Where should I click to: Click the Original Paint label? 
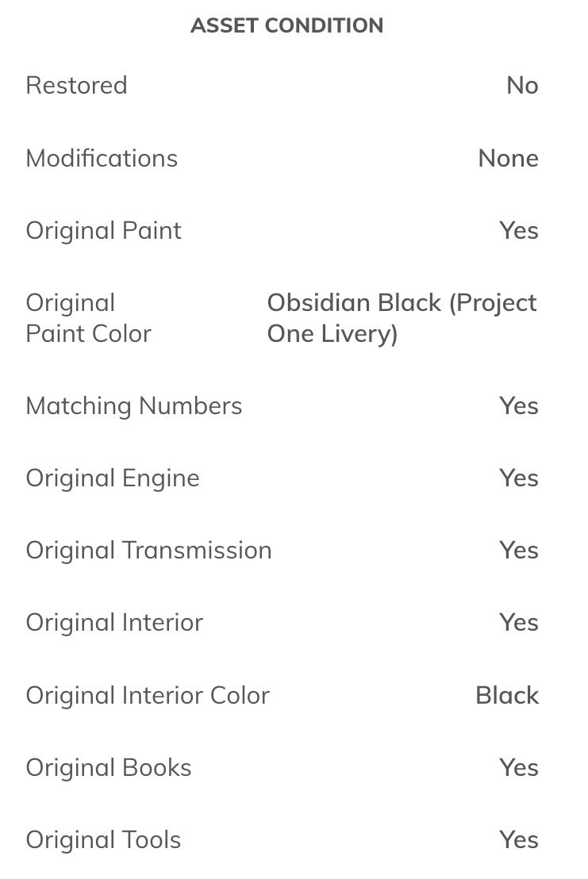[104, 230]
